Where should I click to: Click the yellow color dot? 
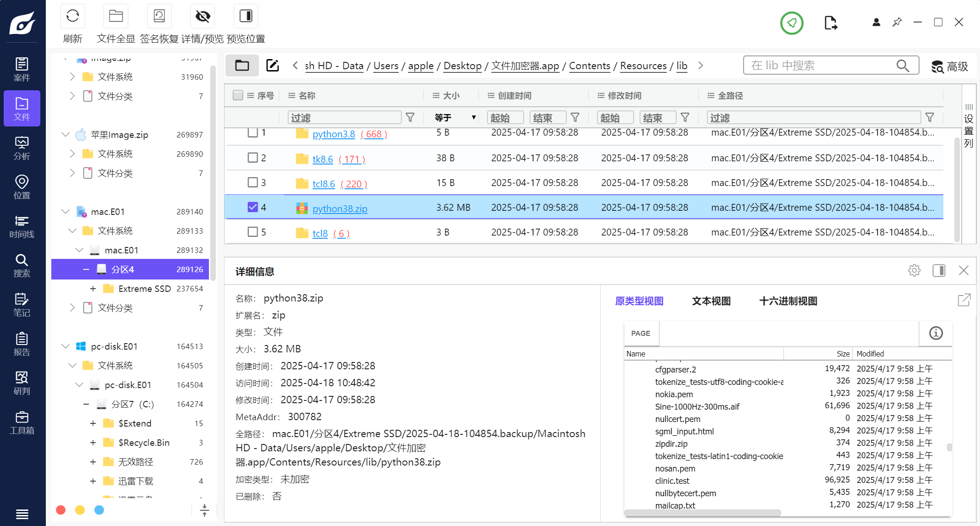80,510
